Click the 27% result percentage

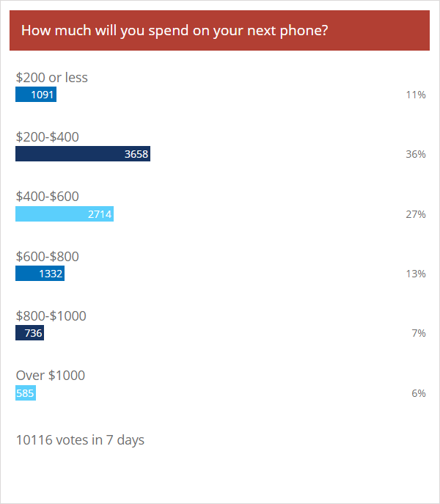point(416,214)
